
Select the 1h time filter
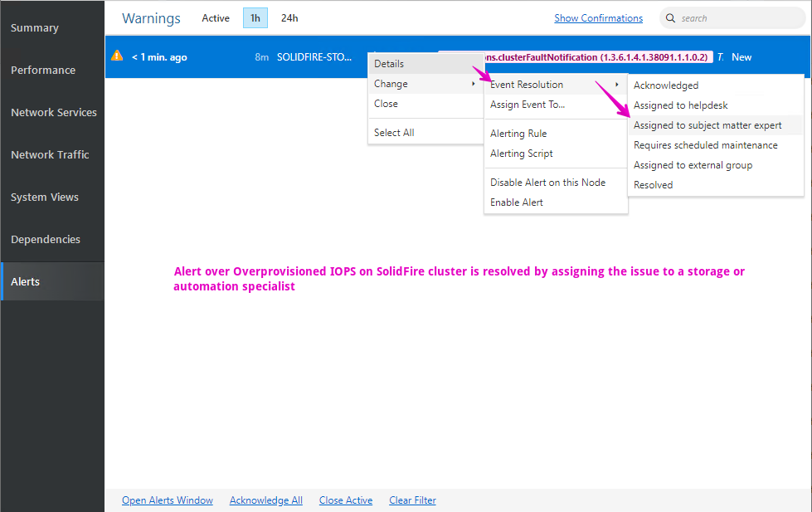(x=255, y=18)
